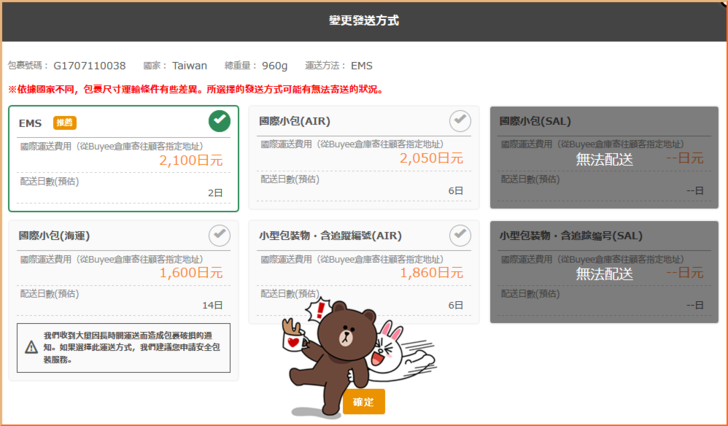Click the 變更發送方式 dialog title
The image size is (728, 426).
(364, 20)
